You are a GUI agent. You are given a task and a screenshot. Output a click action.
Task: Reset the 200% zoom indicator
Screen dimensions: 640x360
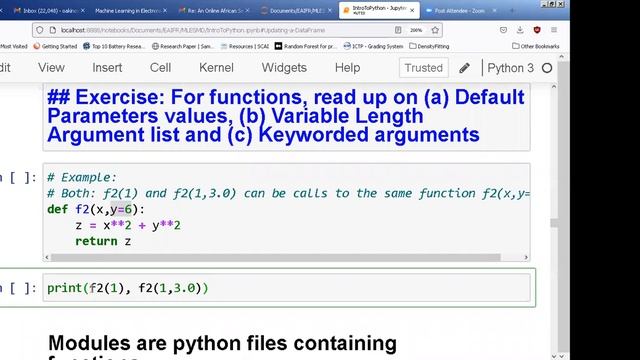(416, 30)
